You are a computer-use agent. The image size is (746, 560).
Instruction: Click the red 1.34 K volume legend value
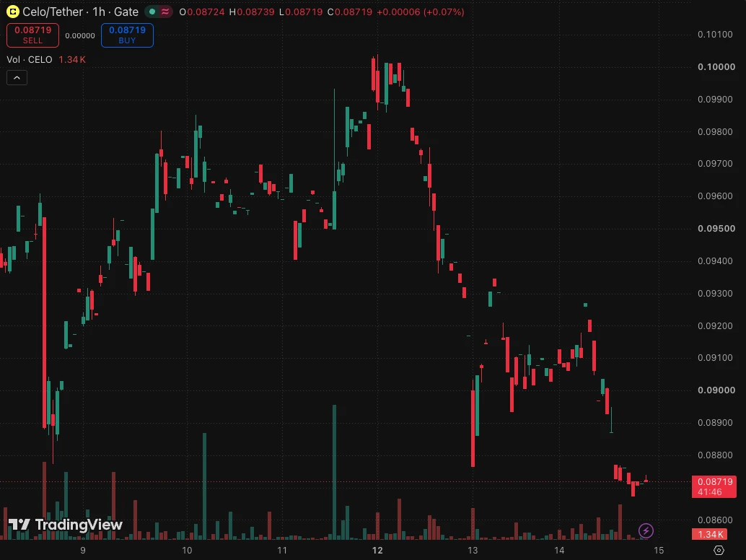click(x=72, y=59)
